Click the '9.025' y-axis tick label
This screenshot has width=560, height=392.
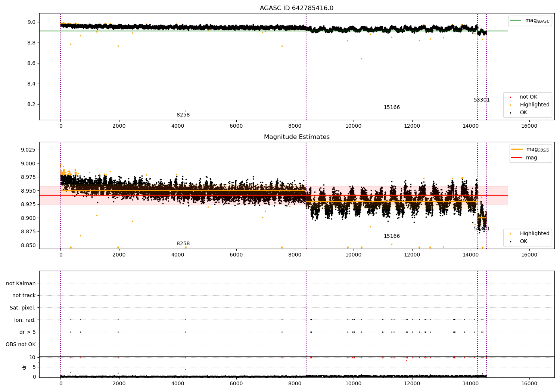28,150
